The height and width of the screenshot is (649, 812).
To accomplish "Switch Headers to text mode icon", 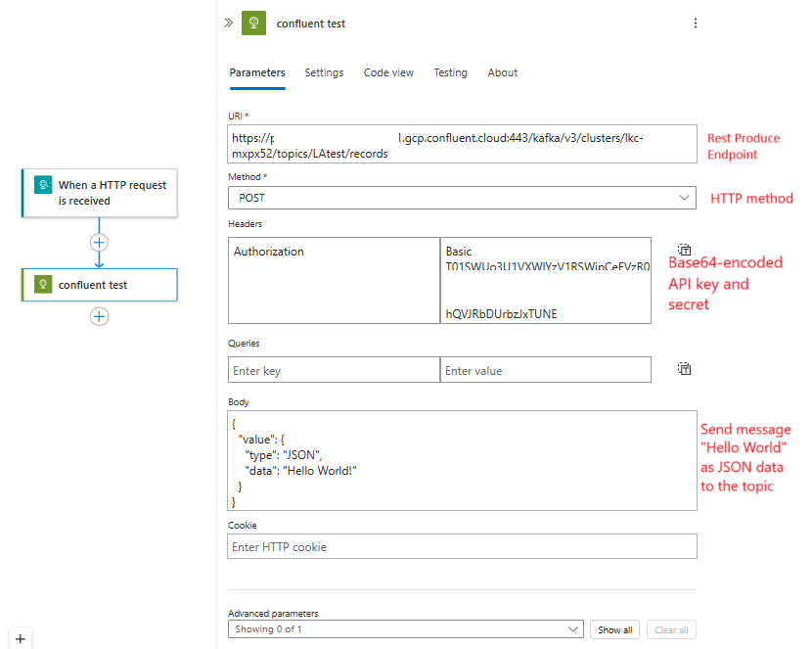I will (684, 250).
